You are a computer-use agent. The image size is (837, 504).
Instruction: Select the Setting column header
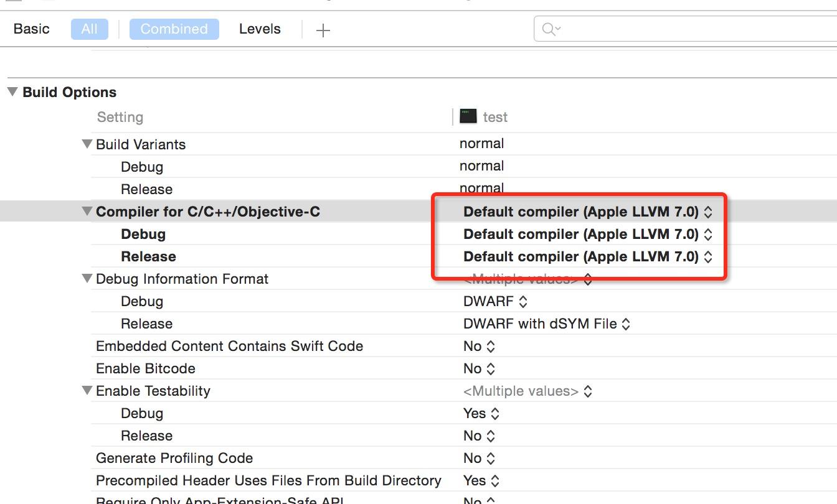pos(120,117)
